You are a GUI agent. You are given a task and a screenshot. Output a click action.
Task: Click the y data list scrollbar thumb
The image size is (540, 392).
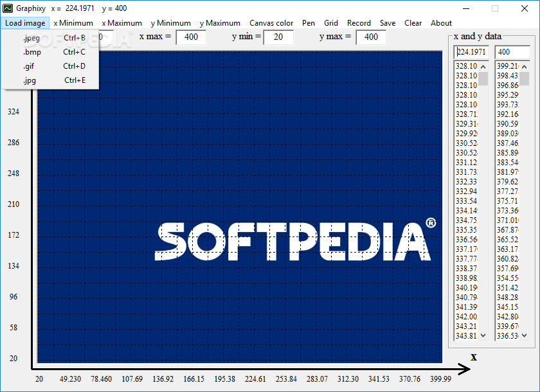point(525,78)
